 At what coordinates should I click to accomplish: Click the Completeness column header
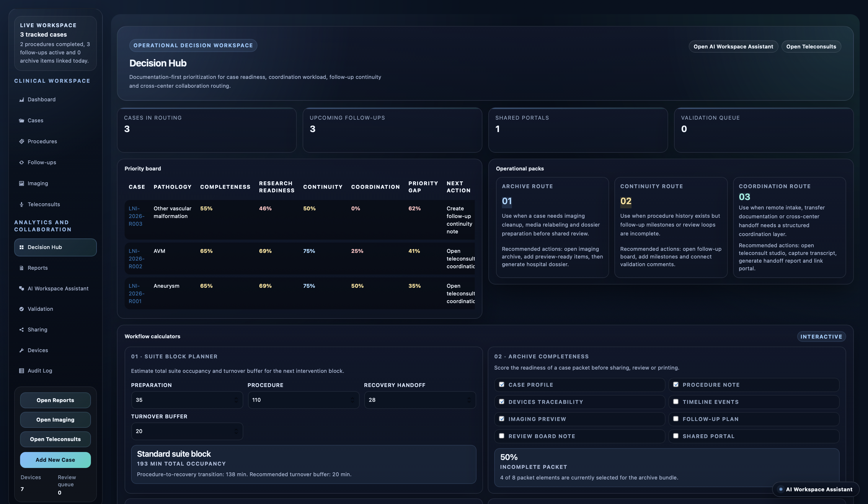(225, 187)
